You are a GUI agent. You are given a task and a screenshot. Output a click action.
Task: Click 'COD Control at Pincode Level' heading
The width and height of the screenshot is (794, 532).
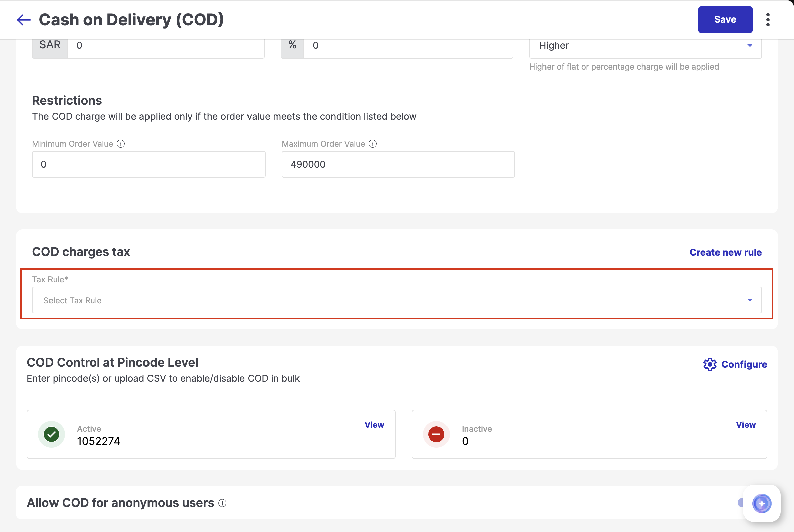pyautogui.click(x=112, y=362)
